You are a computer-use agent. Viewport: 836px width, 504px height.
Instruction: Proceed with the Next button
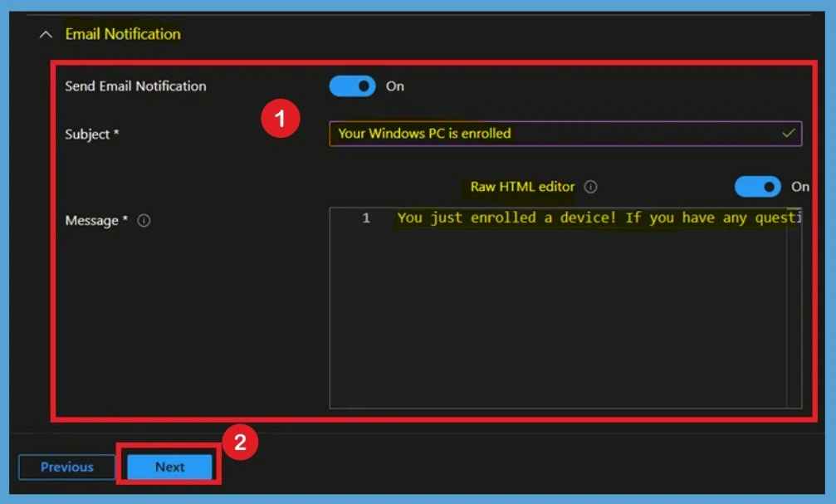click(x=169, y=467)
